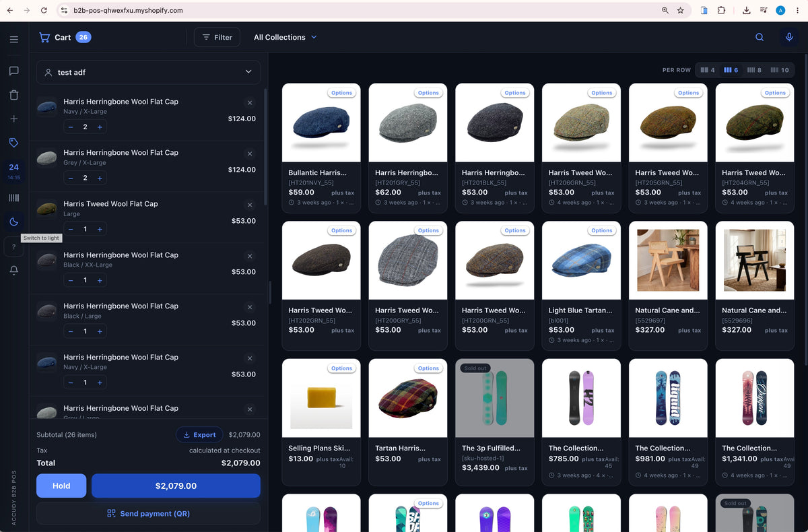Screen dimensions: 808x532
Task: Set 8 products per row
Action: point(754,70)
